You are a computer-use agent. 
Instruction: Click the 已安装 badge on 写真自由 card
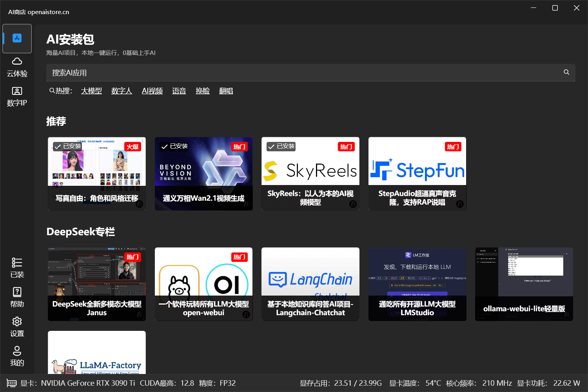[x=67, y=146]
